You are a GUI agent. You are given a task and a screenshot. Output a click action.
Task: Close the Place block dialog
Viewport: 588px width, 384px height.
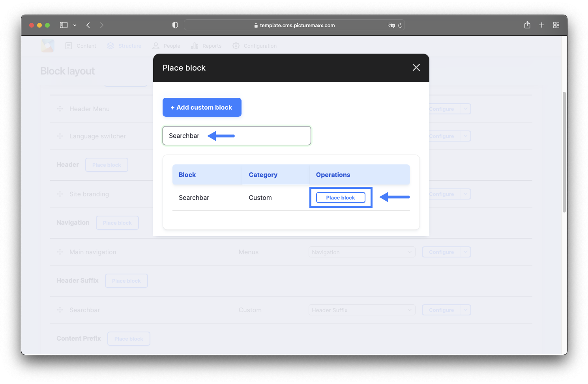(416, 67)
